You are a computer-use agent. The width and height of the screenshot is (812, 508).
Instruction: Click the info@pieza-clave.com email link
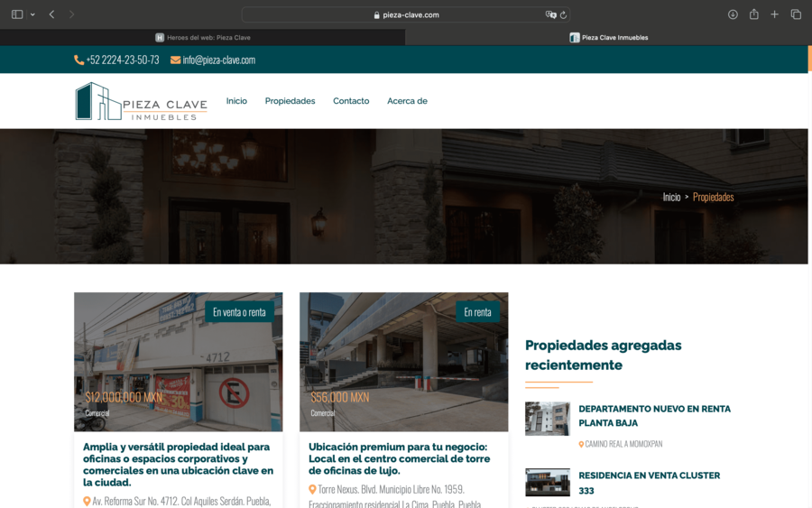click(x=218, y=60)
